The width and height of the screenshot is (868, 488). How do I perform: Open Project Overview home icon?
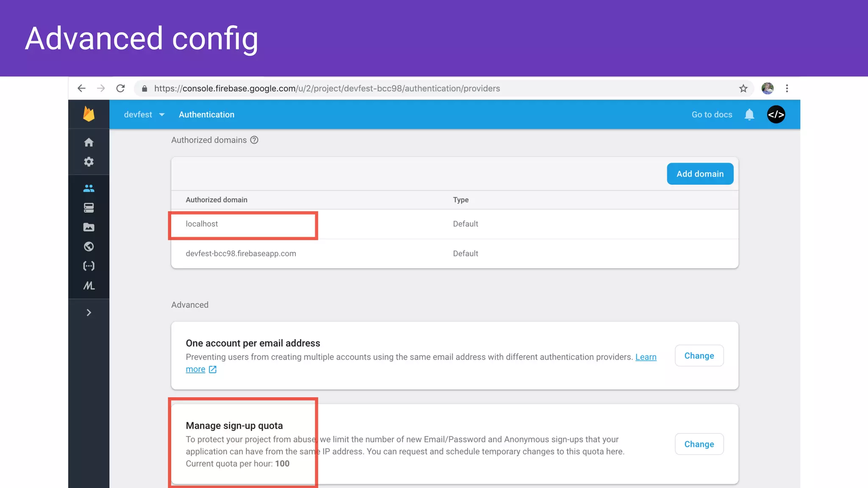tap(89, 142)
